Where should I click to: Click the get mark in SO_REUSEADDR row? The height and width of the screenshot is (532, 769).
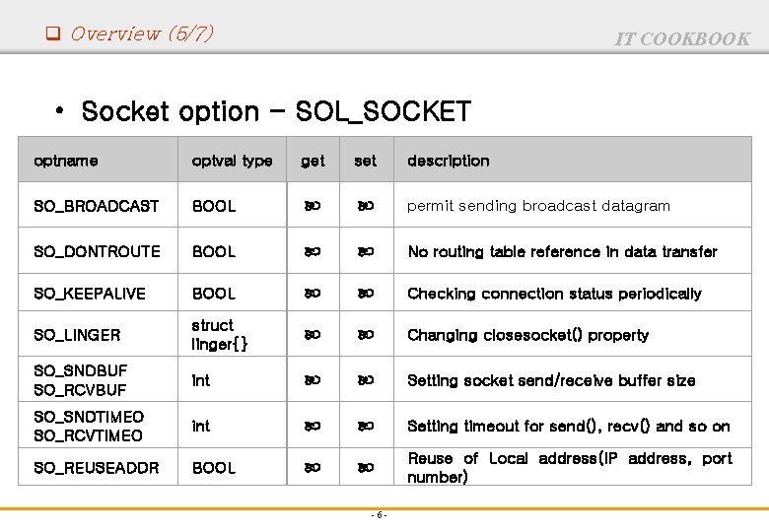pos(313,468)
